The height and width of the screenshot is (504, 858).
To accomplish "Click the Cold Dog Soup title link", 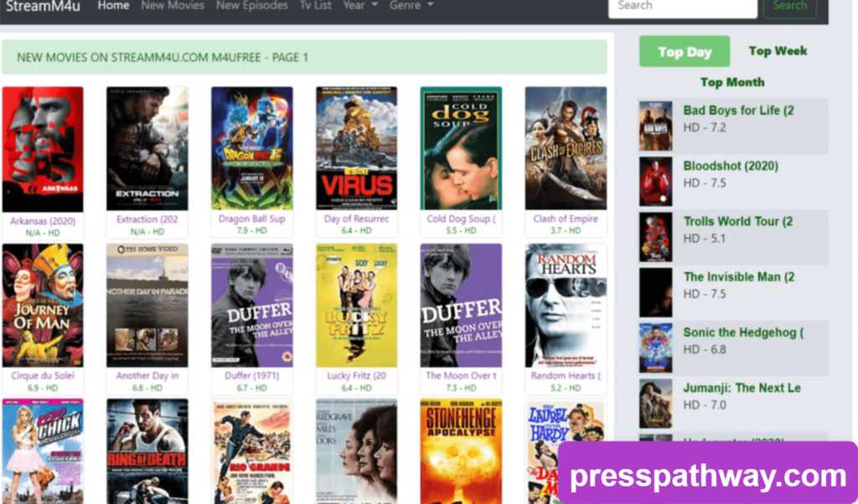I will [461, 219].
